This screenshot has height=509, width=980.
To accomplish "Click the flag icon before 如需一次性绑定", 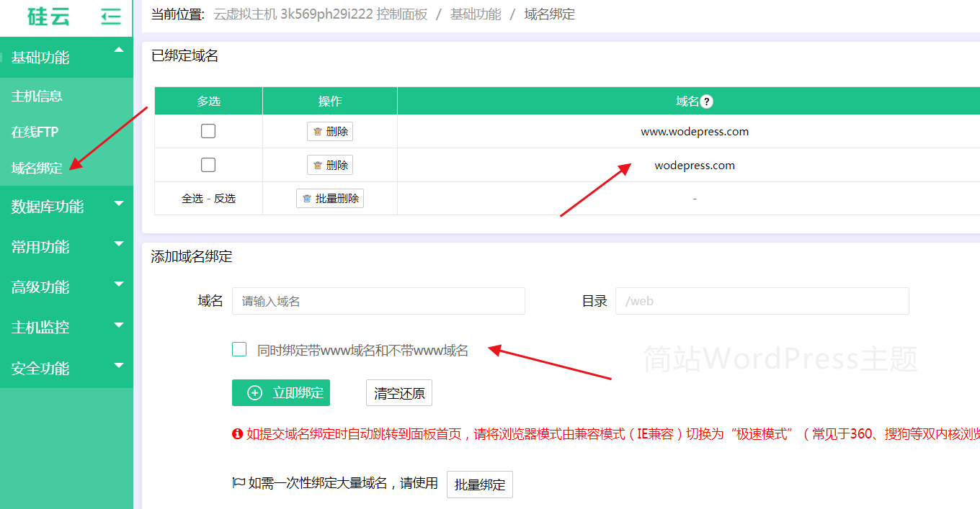I will 239,484.
